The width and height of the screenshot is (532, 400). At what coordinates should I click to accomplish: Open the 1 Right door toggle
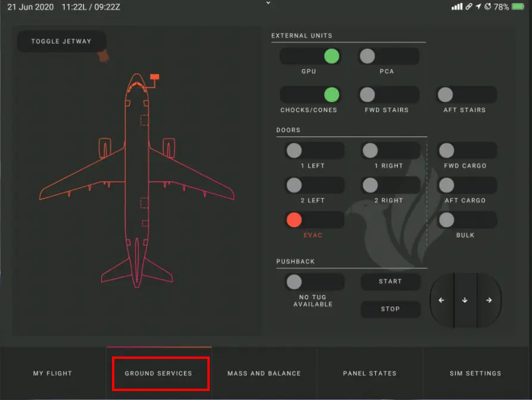(x=391, y=150)
